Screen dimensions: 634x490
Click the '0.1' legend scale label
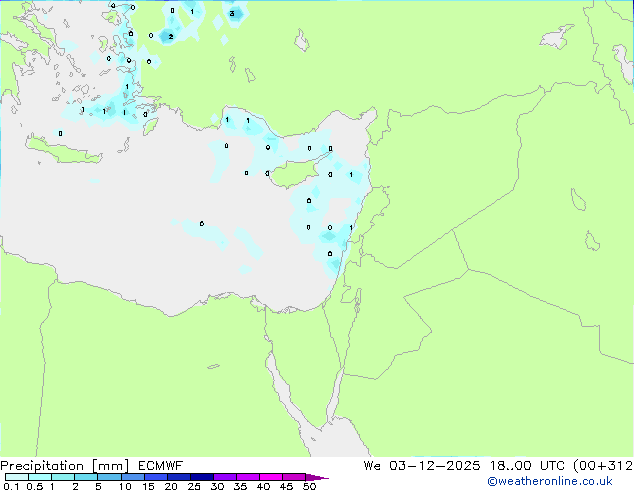11,486
